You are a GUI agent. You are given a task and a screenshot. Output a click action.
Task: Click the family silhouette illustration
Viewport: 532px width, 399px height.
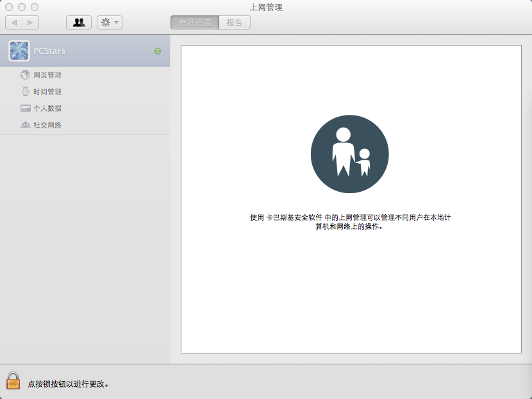[350, 154]
